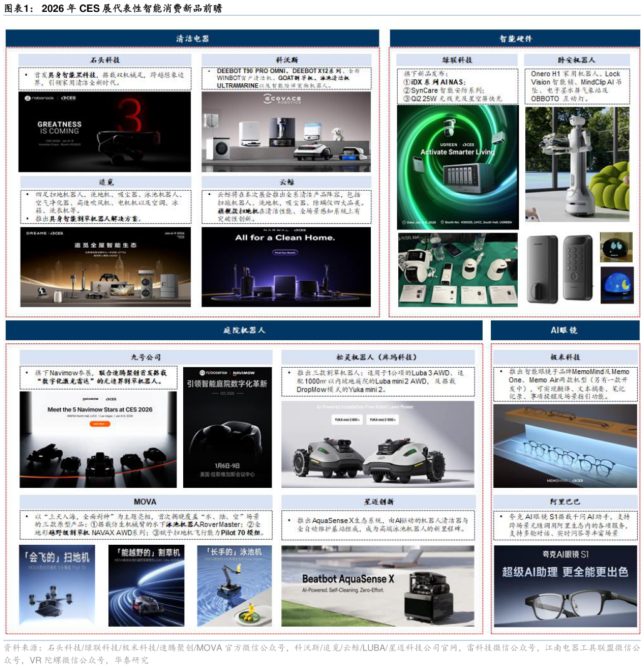The width and height of the screenshot is (644, 668).
Task: Open the 'Meet the 5 Navimow Stars' image
Action: [98, 439]
